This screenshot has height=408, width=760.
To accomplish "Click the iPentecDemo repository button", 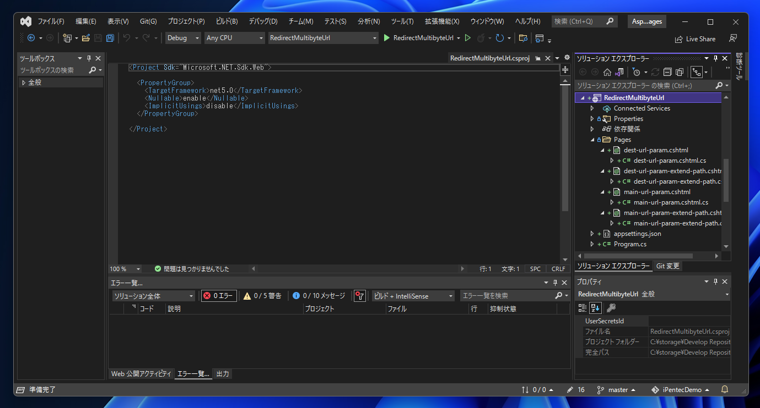I will pos(680,390).
